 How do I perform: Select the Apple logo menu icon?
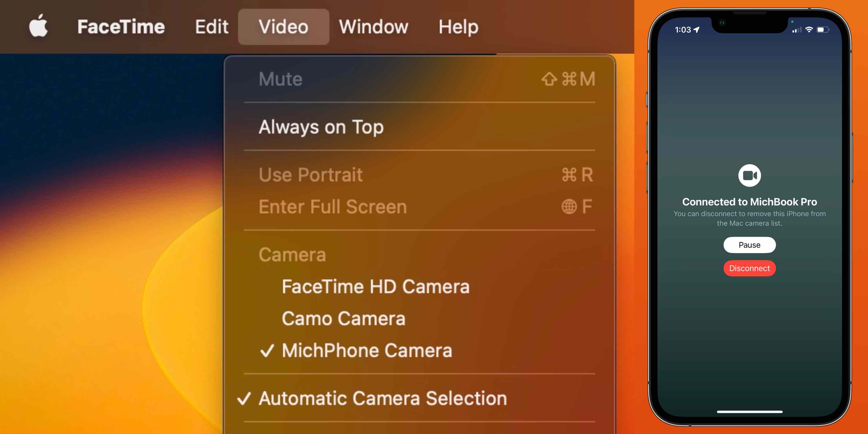point(38,25)
